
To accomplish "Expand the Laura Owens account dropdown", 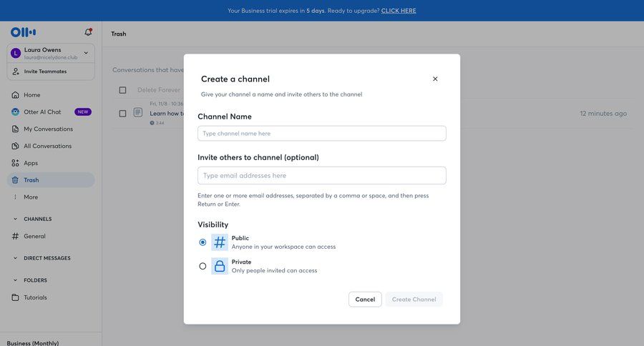I will click(86, 53).
